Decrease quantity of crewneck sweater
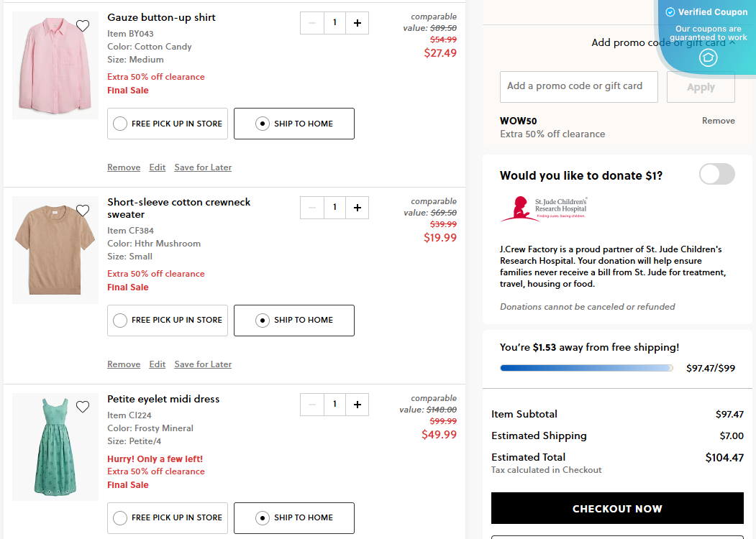The height and width of the screenshot is (539, 756). click(x=311, y=208)
